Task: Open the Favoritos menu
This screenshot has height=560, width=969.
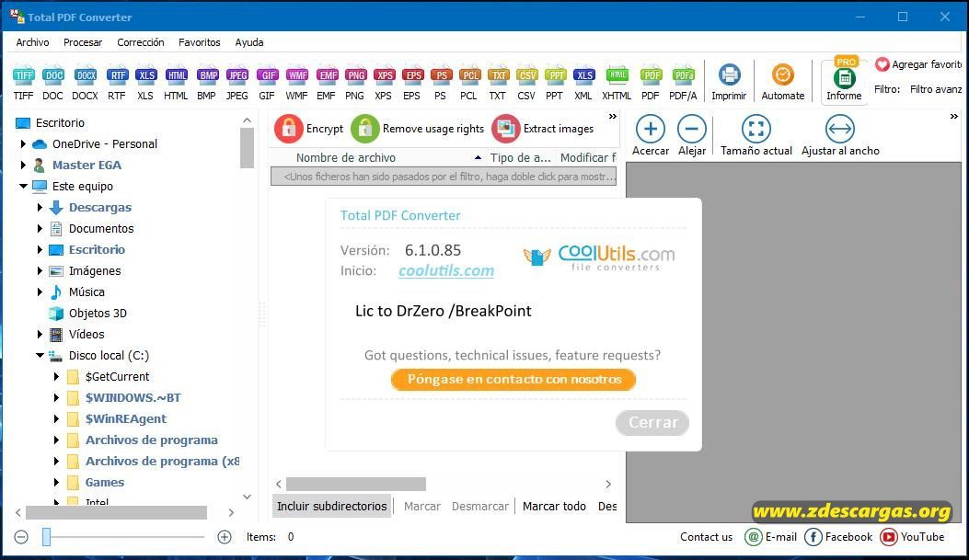Action: point(200,42)
